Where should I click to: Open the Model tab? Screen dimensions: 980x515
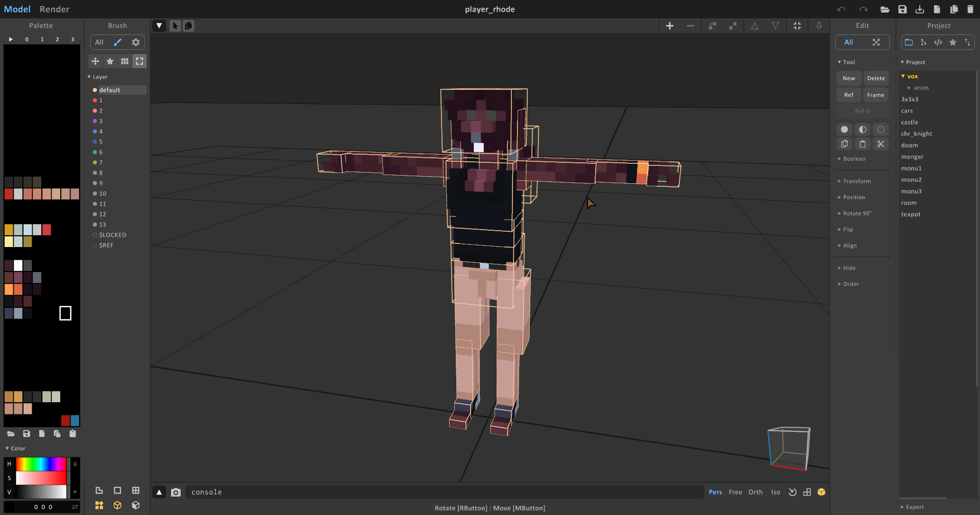pos(17,9)
